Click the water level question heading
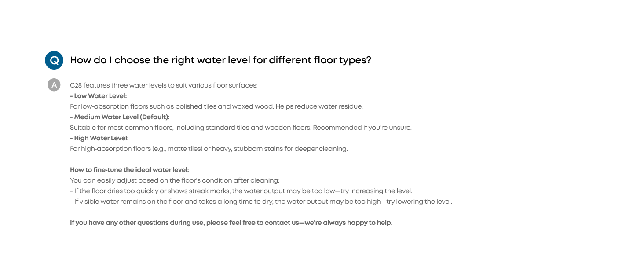This screenshot has width=644, height=264. pyautogui.click(x=220, y=60)
